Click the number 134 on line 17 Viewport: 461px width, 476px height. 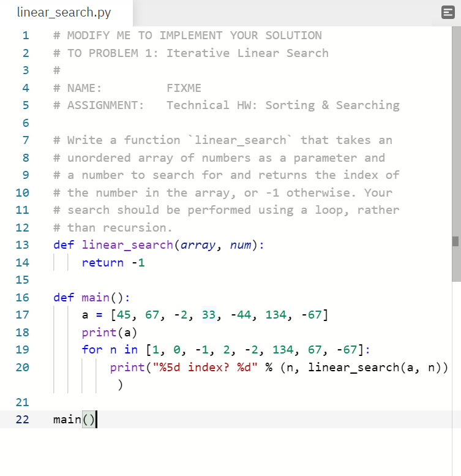point(275,315)
